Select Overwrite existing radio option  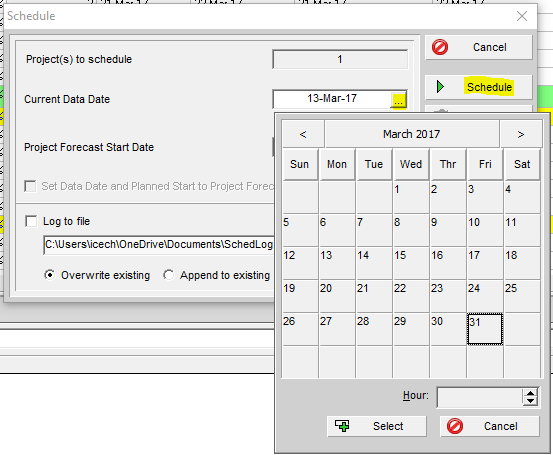(x=50, y=275)
